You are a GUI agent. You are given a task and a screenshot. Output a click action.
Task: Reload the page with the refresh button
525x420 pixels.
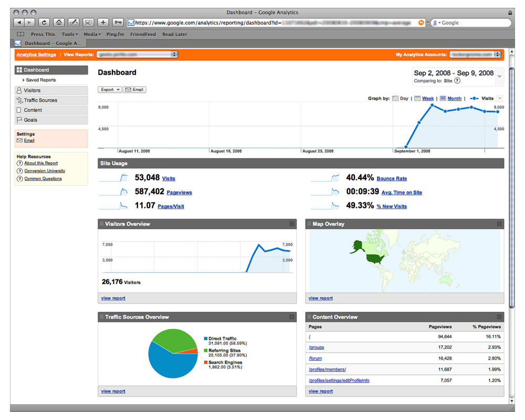[x=44, y=23]
